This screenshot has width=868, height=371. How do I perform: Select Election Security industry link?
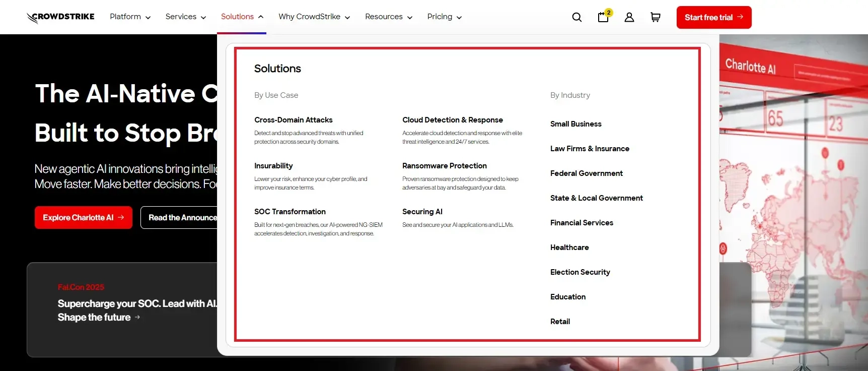tap(580, 272)
